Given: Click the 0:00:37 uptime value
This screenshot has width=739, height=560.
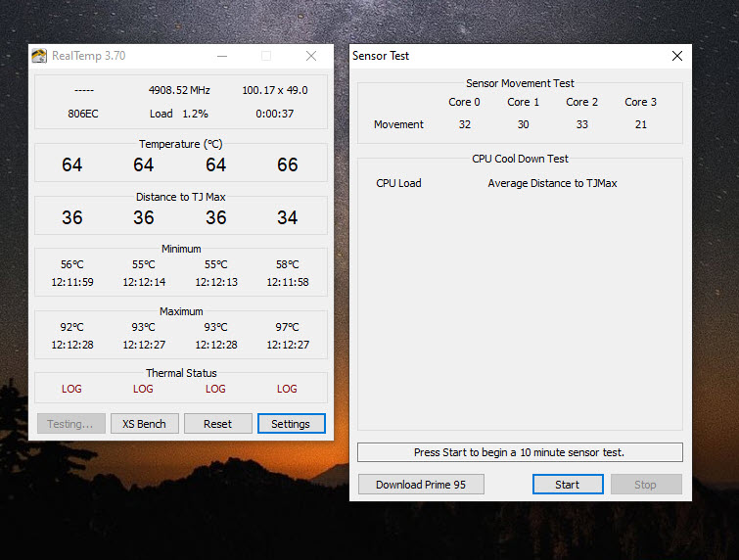Looking at the screenshot, I should point(275,114).
